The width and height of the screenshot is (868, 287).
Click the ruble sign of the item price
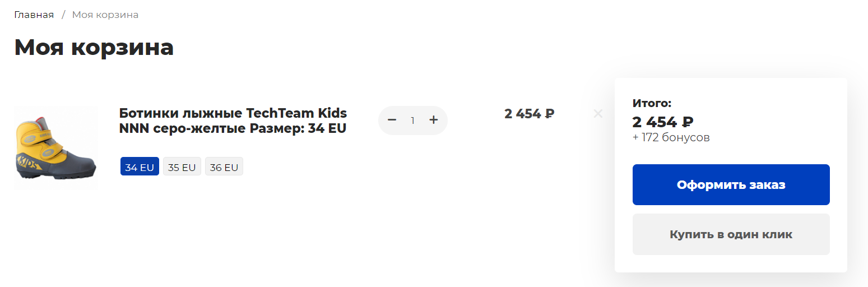[550, 114]
